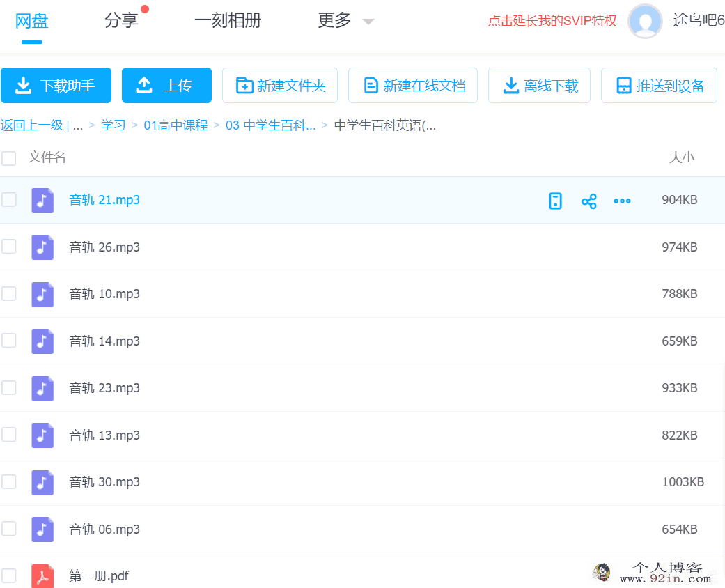725x588 pixels.
Task: Sort files by 大小 column header
Action: click(682, 157)
